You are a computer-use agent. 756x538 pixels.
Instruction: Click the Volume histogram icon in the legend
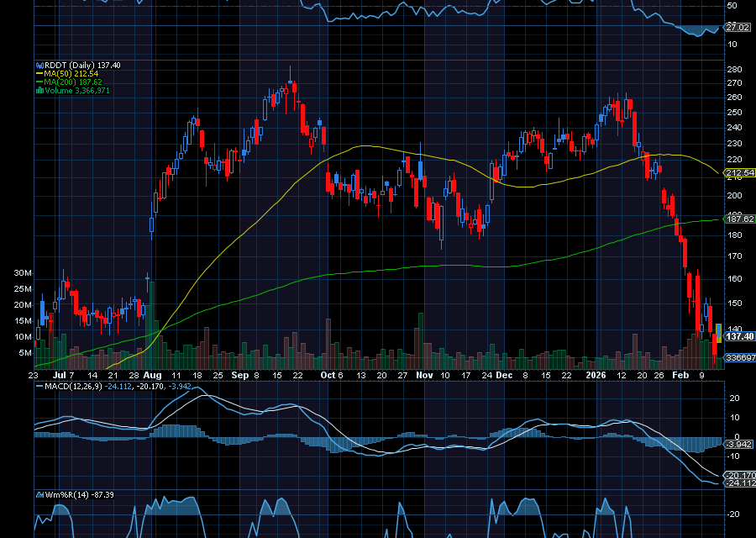click(39, 89)
